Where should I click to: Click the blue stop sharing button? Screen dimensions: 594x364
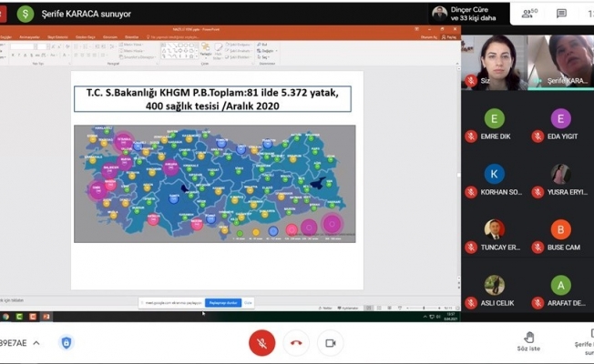click(x=224, y=301)
